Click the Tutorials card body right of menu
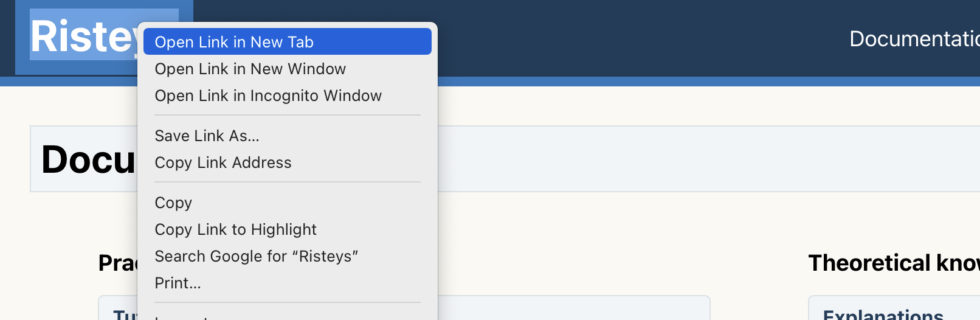 (573, 308)
